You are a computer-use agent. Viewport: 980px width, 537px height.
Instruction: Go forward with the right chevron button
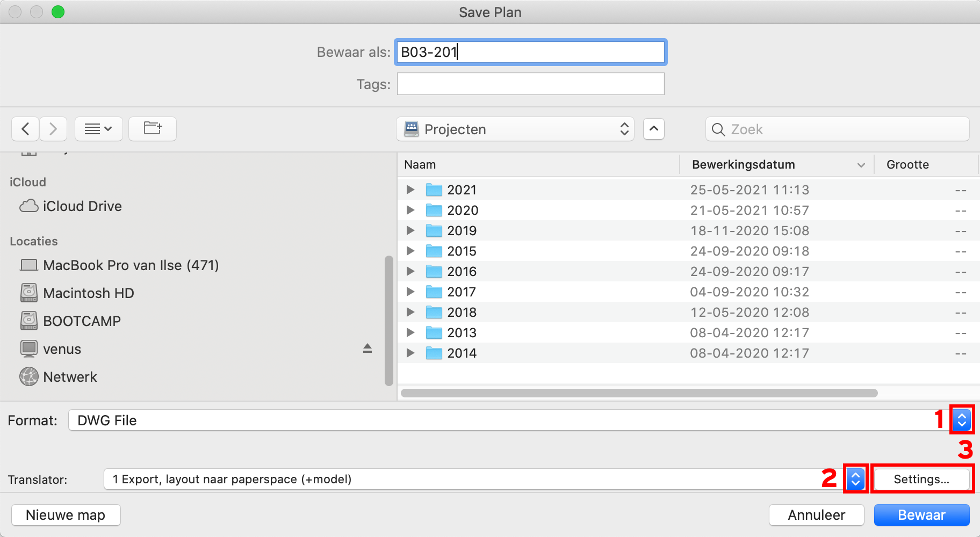tap(53, 129)
